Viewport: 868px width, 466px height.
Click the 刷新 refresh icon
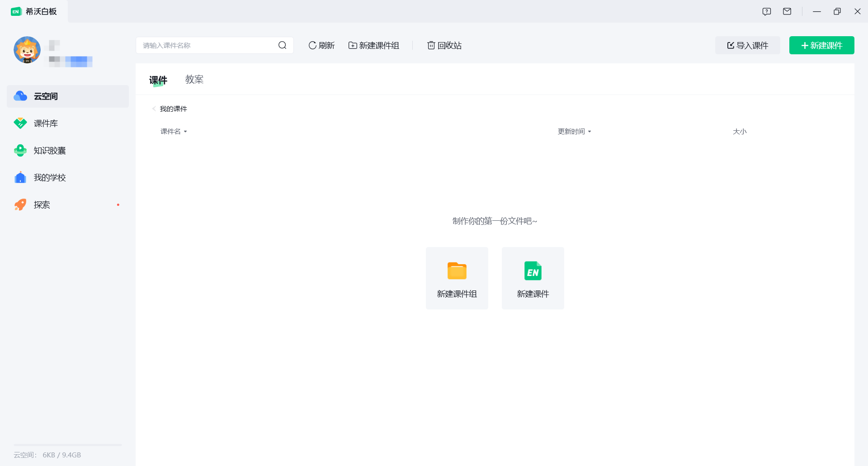[312, 45]
